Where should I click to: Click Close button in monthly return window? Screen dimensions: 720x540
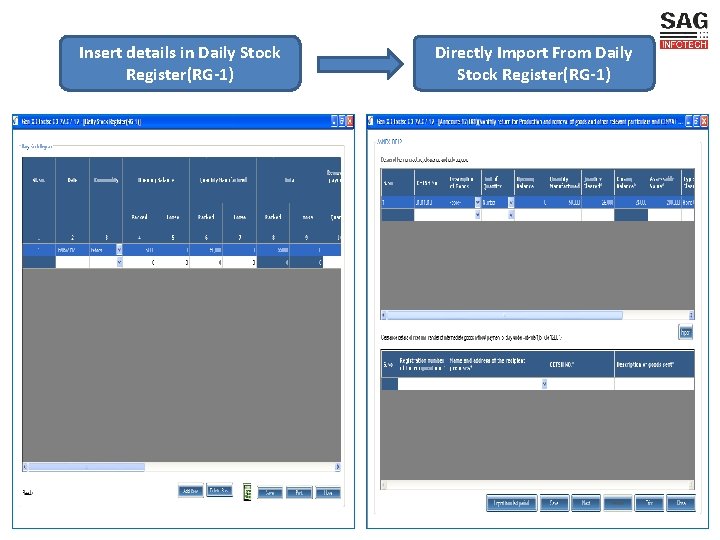tap(681, 503)
